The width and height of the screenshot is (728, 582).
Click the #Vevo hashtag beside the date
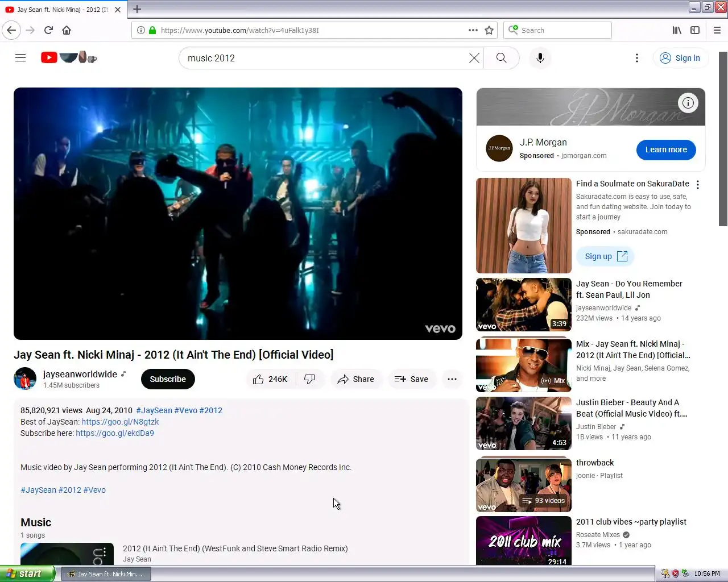[185, 410]
